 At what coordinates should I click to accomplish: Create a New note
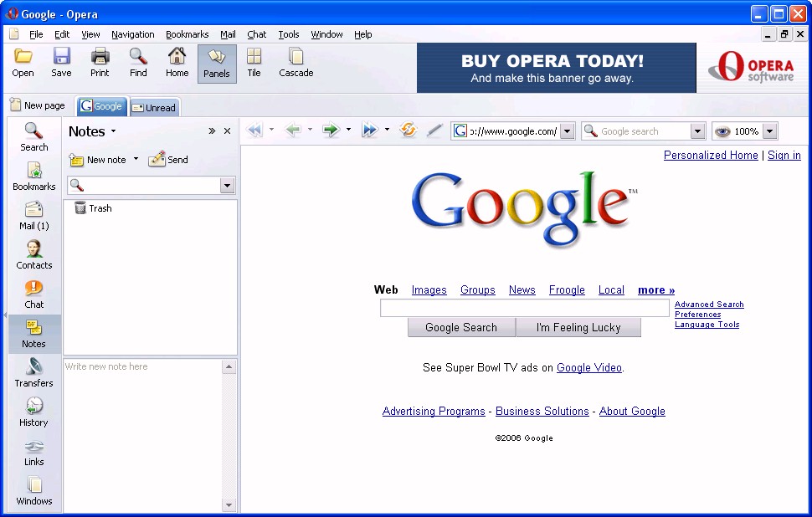point(98,160)
